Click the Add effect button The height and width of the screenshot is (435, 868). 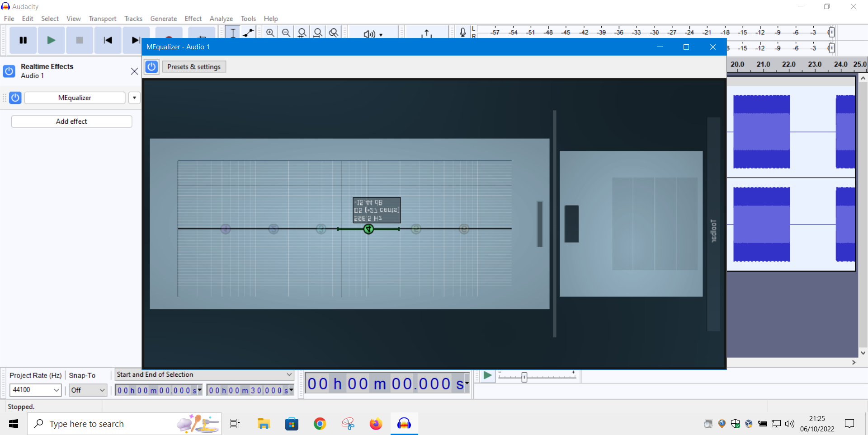[71, 121]
